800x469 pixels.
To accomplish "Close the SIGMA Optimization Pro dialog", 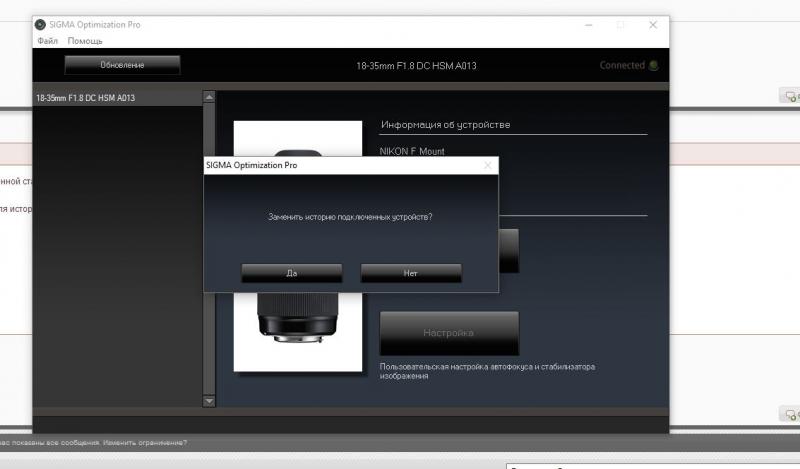I will click(488, 165).
